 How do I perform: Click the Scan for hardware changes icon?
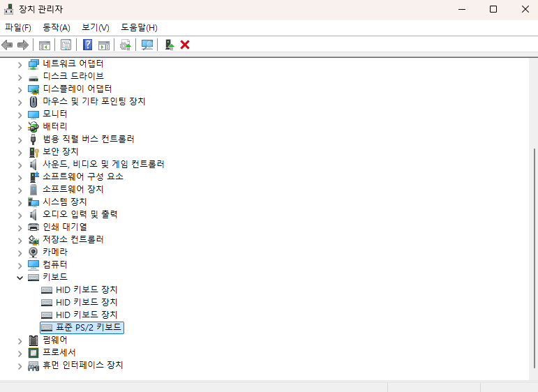(x=147, y=45)
